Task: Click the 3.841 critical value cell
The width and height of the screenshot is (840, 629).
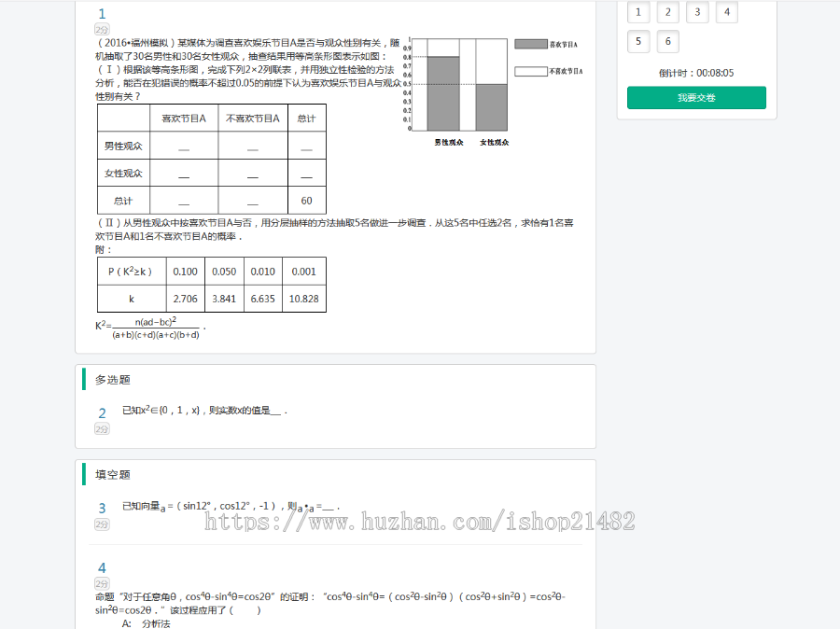Action: pyautogui.click(x=224, y=299)
